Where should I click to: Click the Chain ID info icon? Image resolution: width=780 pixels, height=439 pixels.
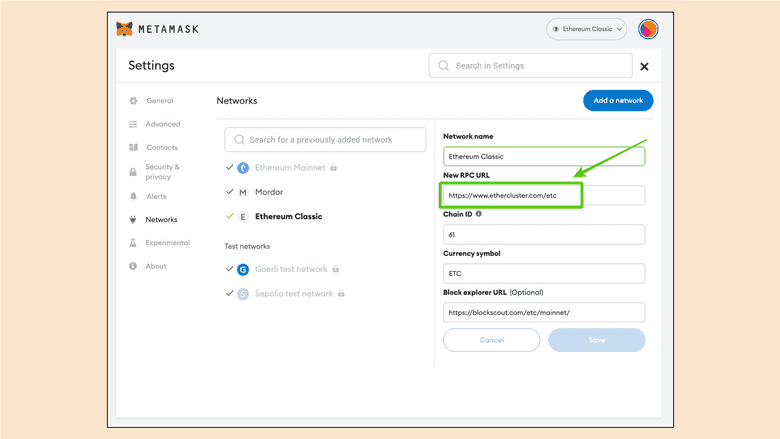coord(478,214)
